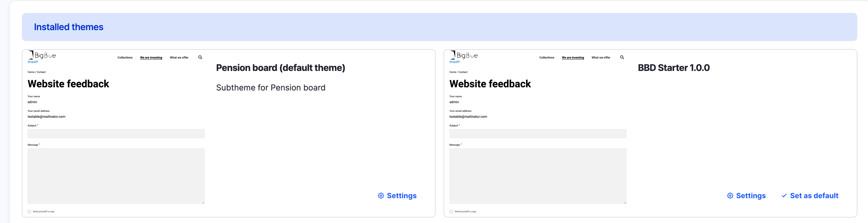Tick 'Send yourself a copy' in Pension board preview

[x=29, y=212]
